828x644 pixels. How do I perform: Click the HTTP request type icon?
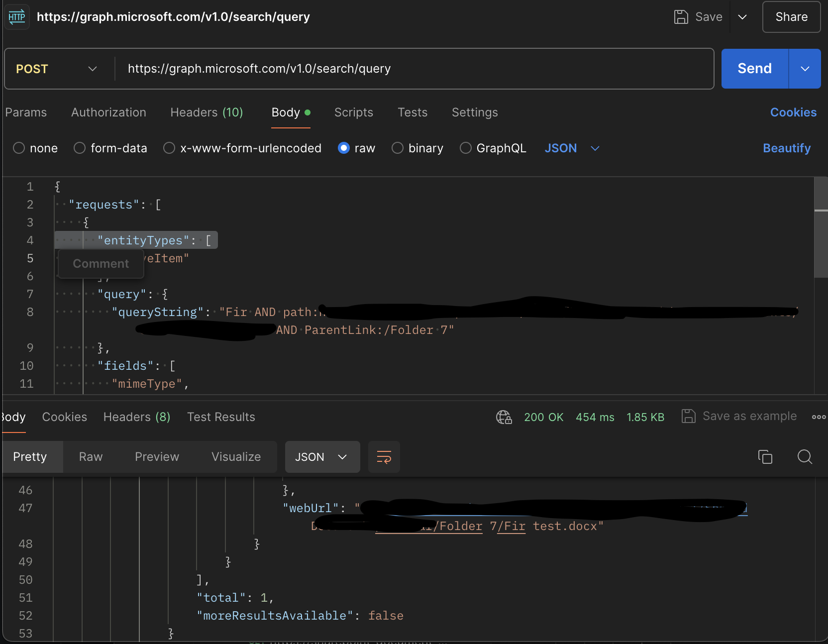(17, 17)
